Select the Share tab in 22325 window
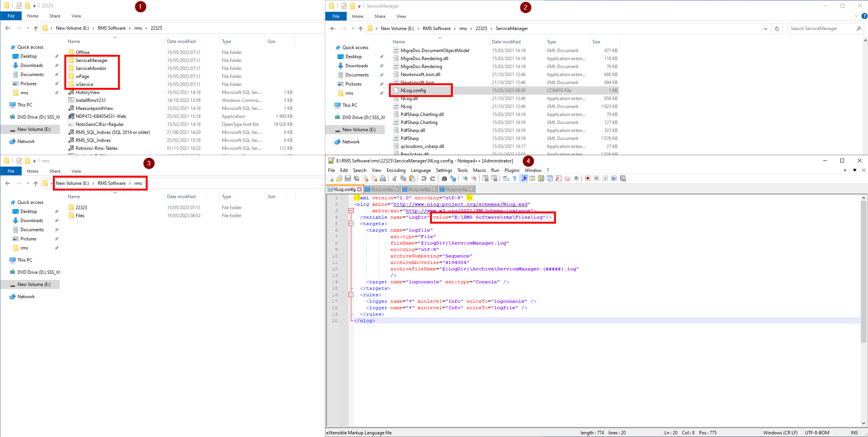Viewport: 868px width, 437px height. pos(55,16)
